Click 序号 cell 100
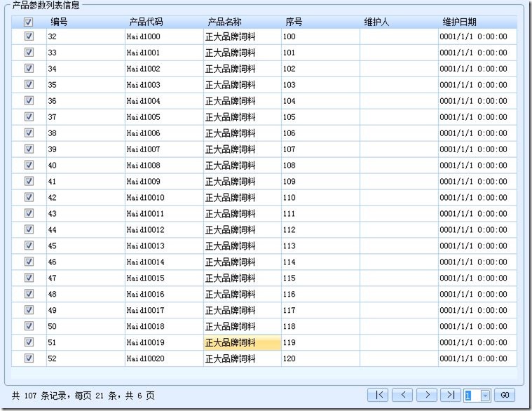The height and width of the screenshot is (411, 532). [x=320, y=36]
